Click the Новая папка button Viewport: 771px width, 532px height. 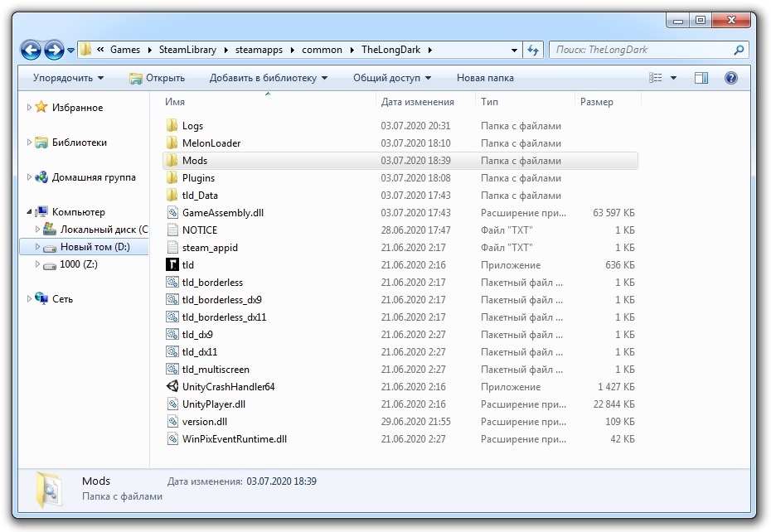(x=485, y=78)
